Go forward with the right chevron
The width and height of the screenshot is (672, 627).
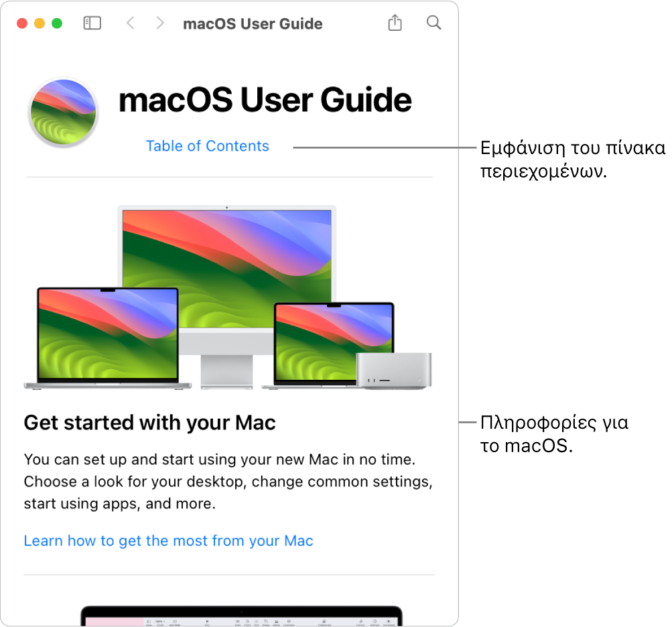pos(160,23)
